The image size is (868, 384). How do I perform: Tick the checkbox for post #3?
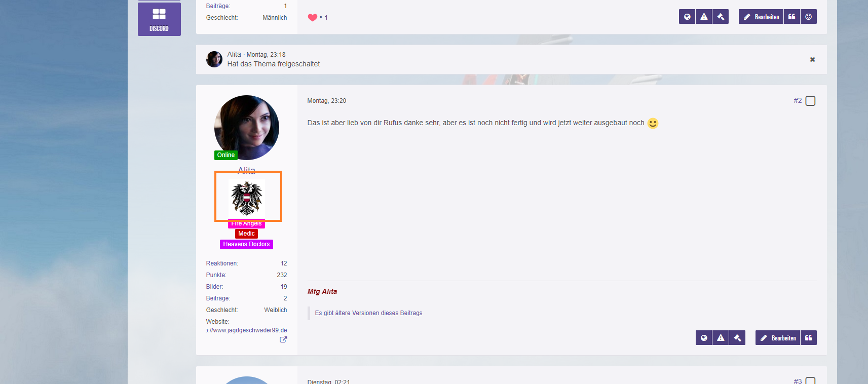(811, 380)
